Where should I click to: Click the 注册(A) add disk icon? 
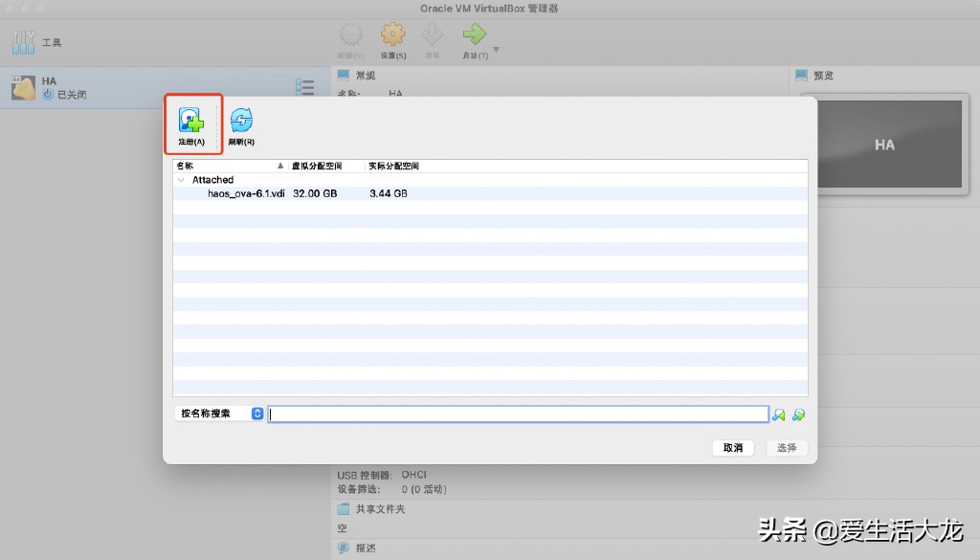coord(192,121)
